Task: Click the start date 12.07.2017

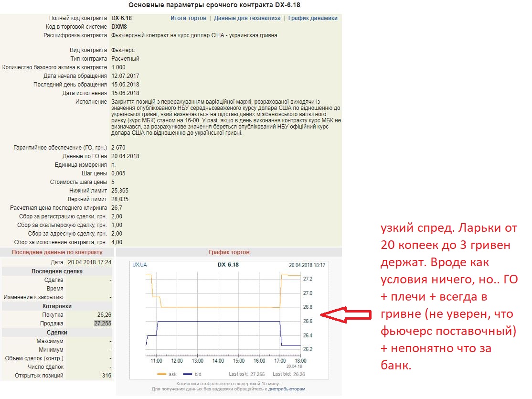Action: 125,75
